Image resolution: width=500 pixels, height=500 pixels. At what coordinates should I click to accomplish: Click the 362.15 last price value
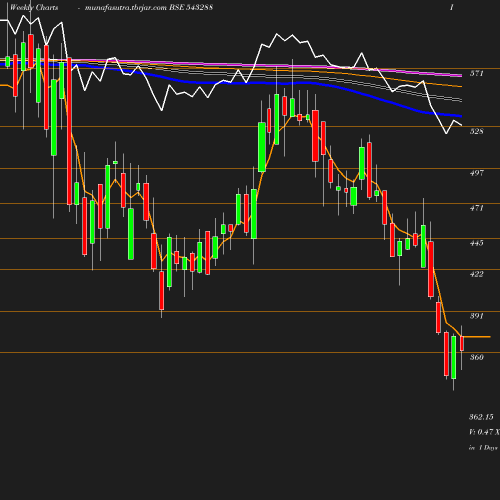[x=481, y=417]
